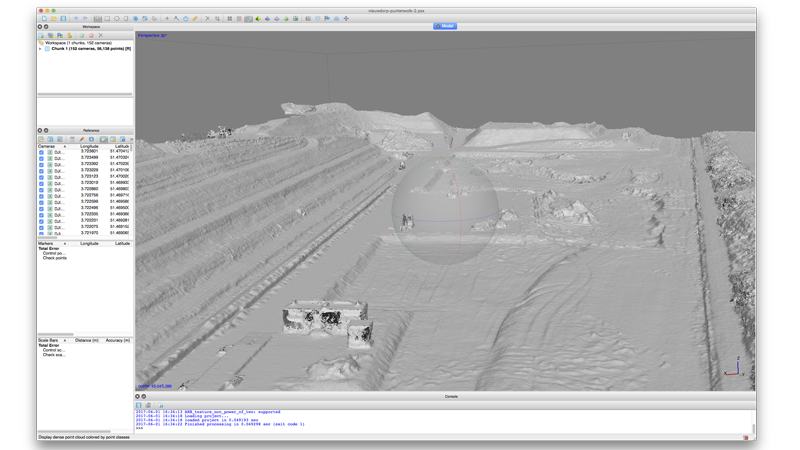
Task: Undo the last action
Action: pos(76,18)
